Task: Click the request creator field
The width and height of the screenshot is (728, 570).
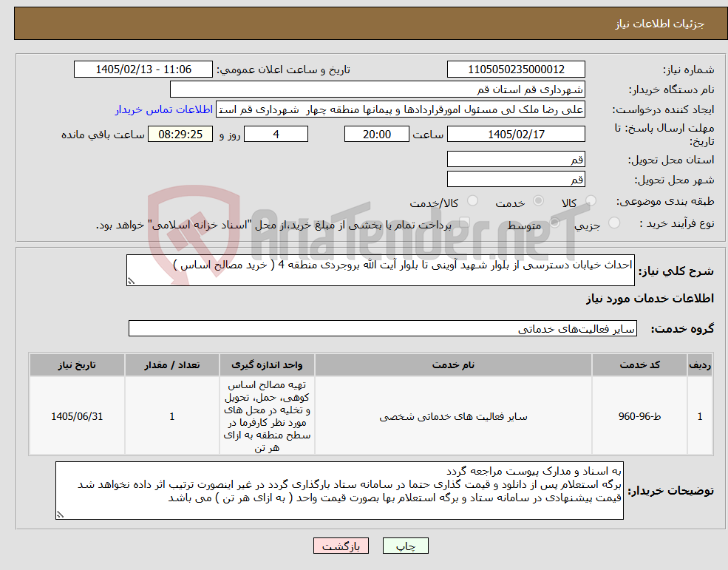Action: [x=400, y=109]
